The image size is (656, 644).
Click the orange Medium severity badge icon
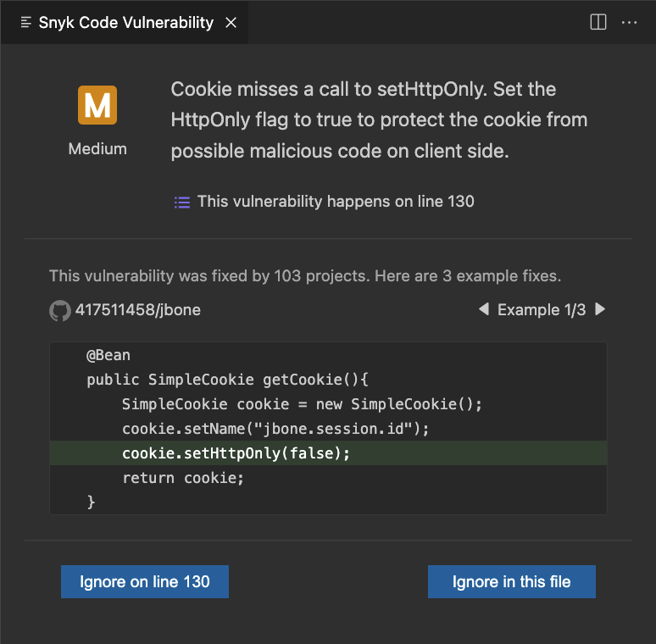tap(97, 105)
